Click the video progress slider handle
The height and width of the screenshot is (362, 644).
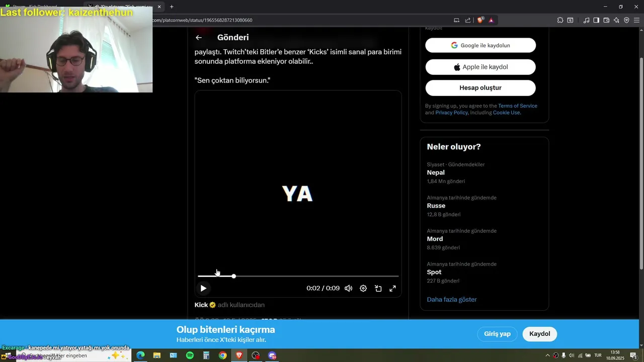pyautogui.click(x=233, y=276)
